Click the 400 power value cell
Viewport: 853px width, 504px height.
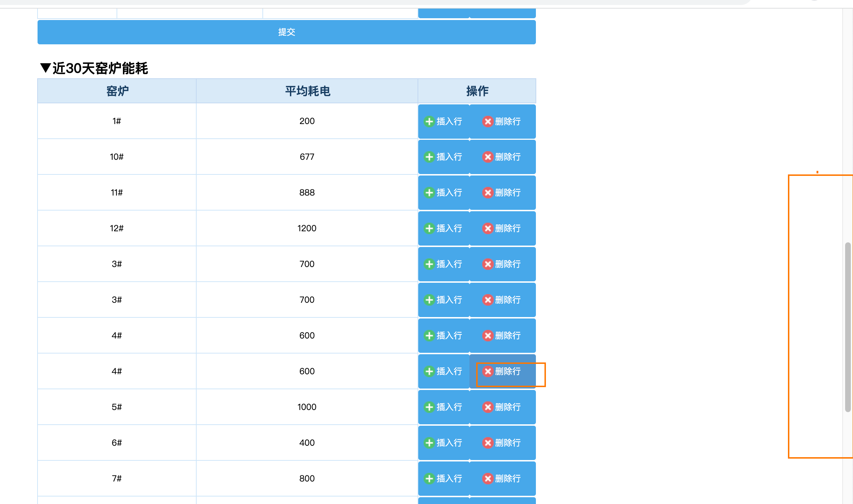[x=307, y=443]
